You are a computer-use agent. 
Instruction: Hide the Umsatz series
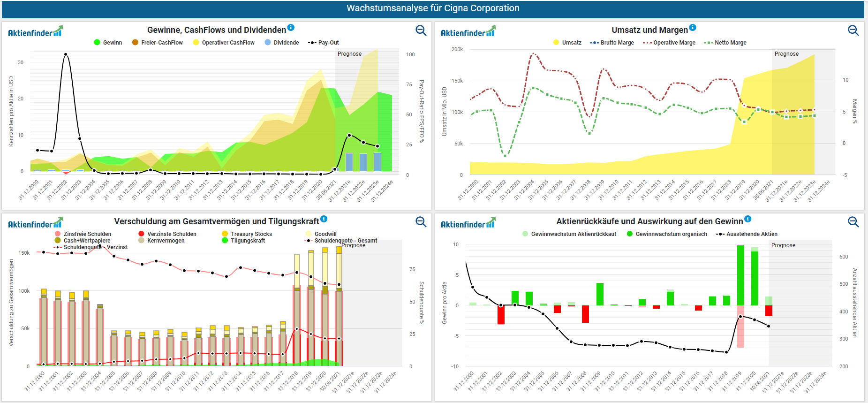(567, 43)
